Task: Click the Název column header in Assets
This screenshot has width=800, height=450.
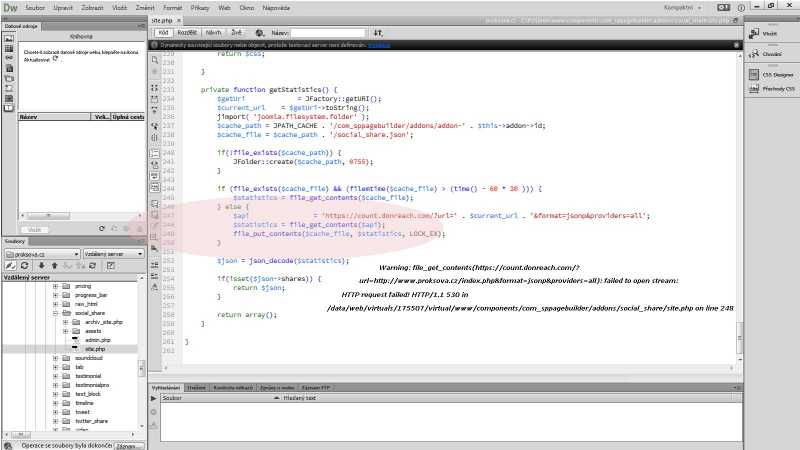Action: [x=55, y=117]
